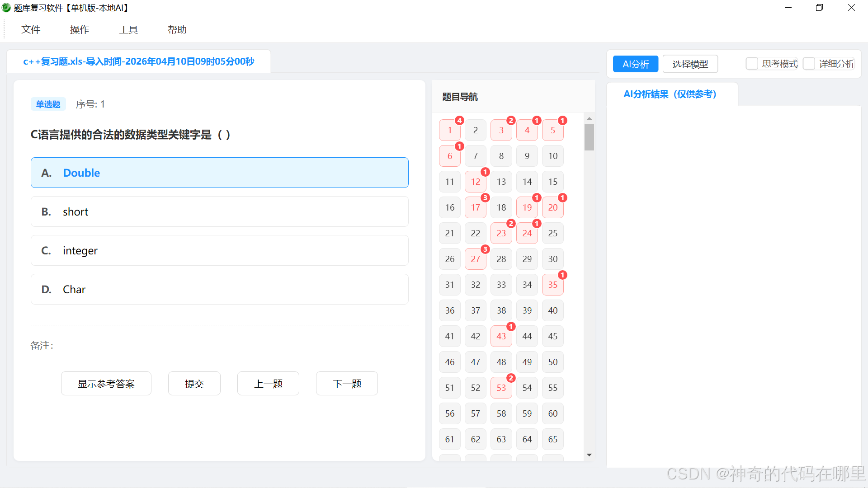The width and height of the screenshot is (868, 488).
Task: Click the 选择模型 button
Action: [x=690, y=64]
